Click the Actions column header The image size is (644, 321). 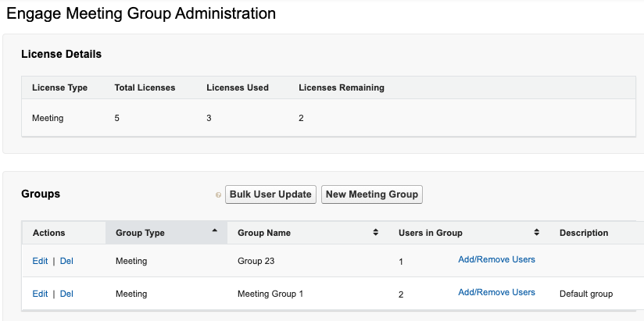(49, 233)
